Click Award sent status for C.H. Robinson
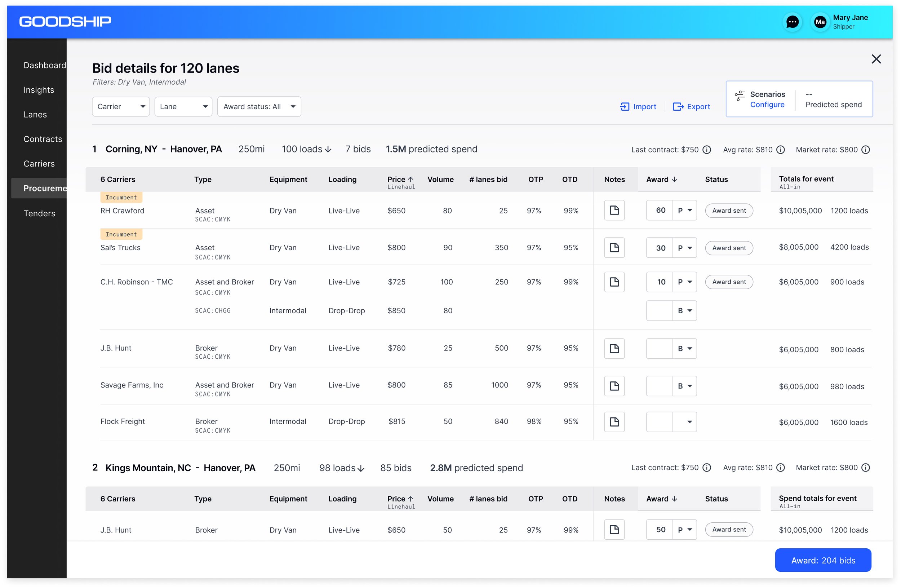 729,282
